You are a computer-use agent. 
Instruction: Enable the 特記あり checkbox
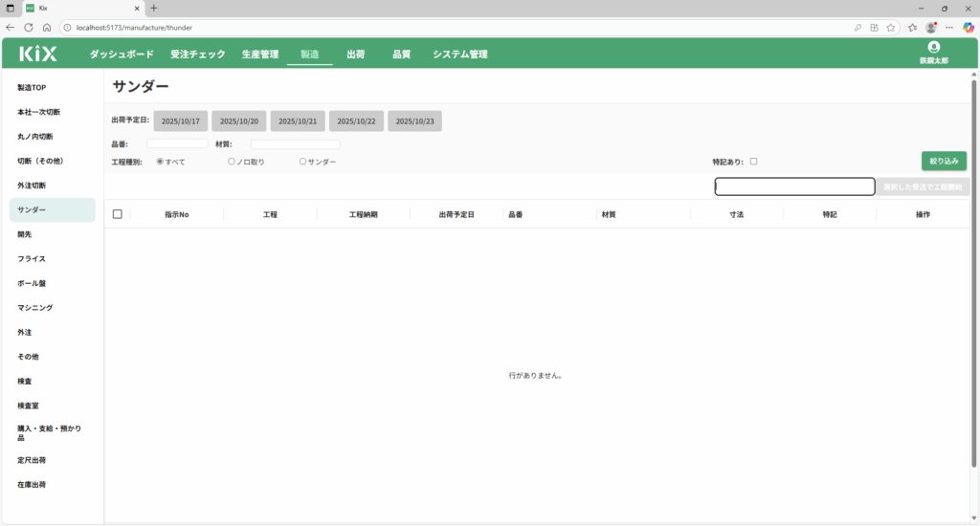[754, 162]
